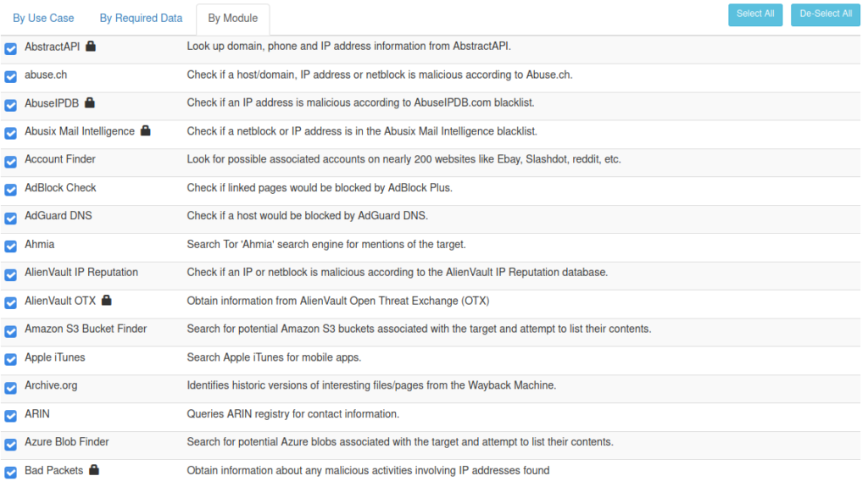Open the By Required Data tab
The height and width of the screenshot is (487, 868).
point(141,19)
